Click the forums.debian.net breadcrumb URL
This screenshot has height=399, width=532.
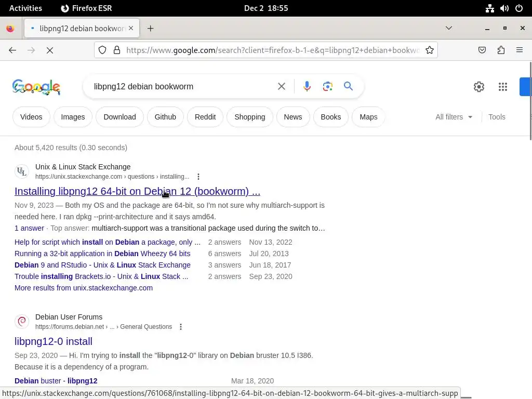[x=103, y=327]
